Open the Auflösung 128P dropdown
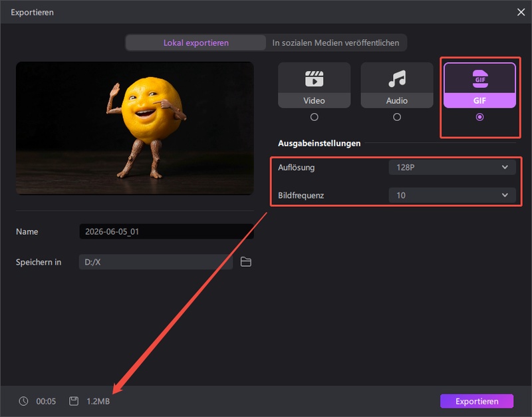The width and height of the screenshot is (532, 417). click(452, 168)
